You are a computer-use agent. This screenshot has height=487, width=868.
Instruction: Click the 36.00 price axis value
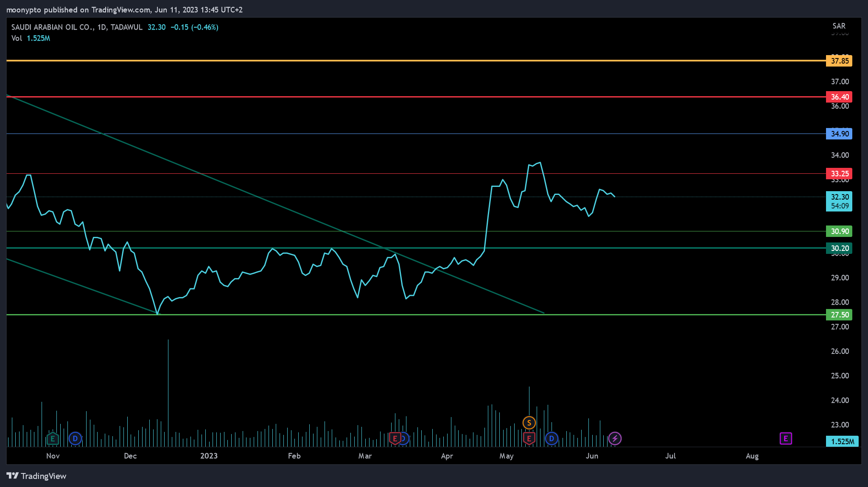click(x=840, y=106)
